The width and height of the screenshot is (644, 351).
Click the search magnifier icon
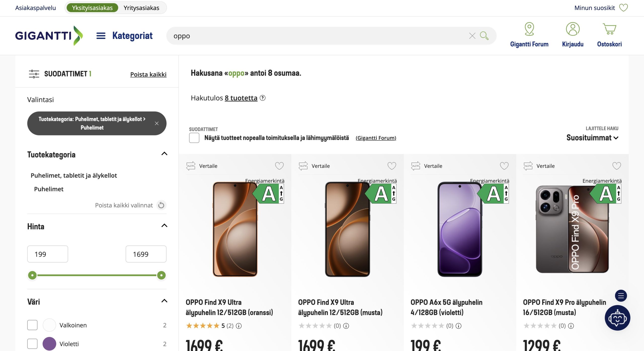[x=484, y=36]
